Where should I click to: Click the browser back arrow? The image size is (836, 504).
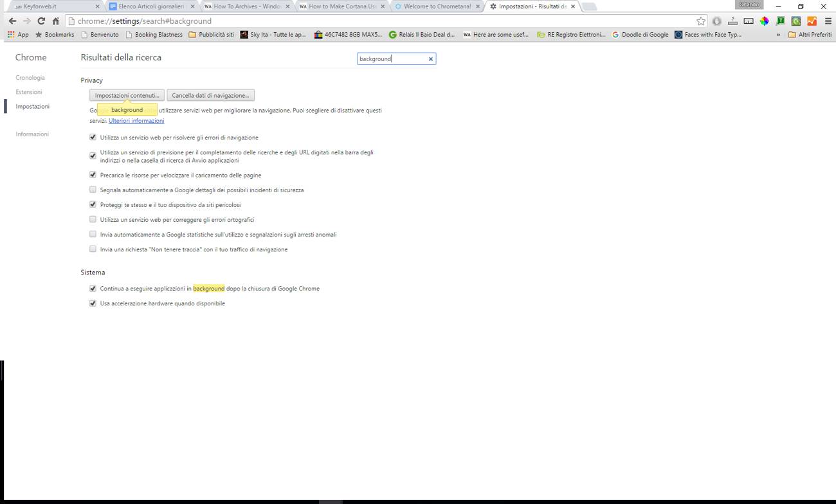point(12,21)
